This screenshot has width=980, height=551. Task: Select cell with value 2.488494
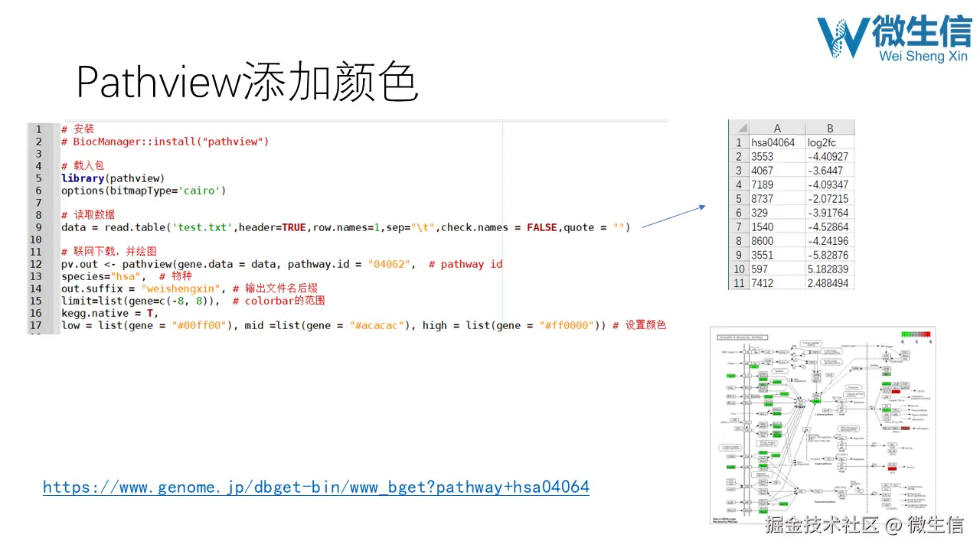click(x=830, y=283)
